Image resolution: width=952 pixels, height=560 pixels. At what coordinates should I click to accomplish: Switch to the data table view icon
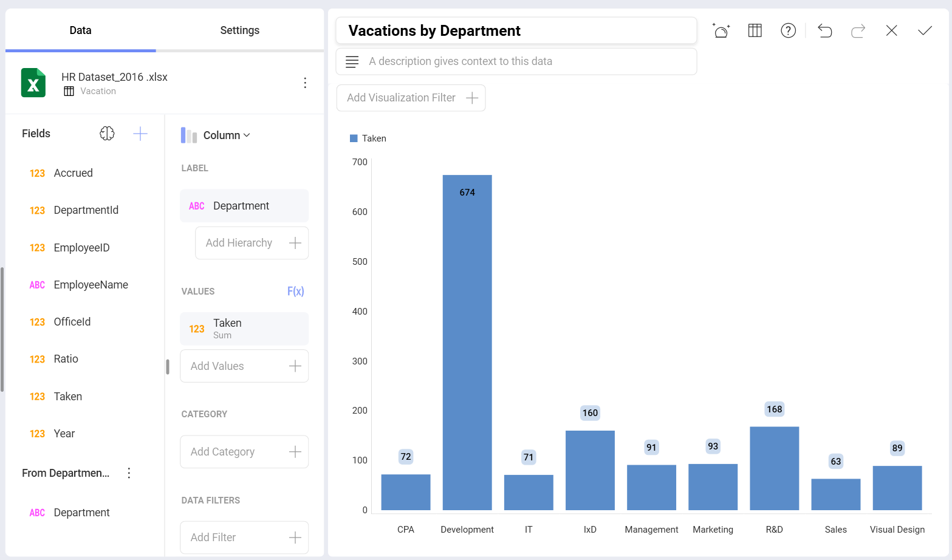755,30
